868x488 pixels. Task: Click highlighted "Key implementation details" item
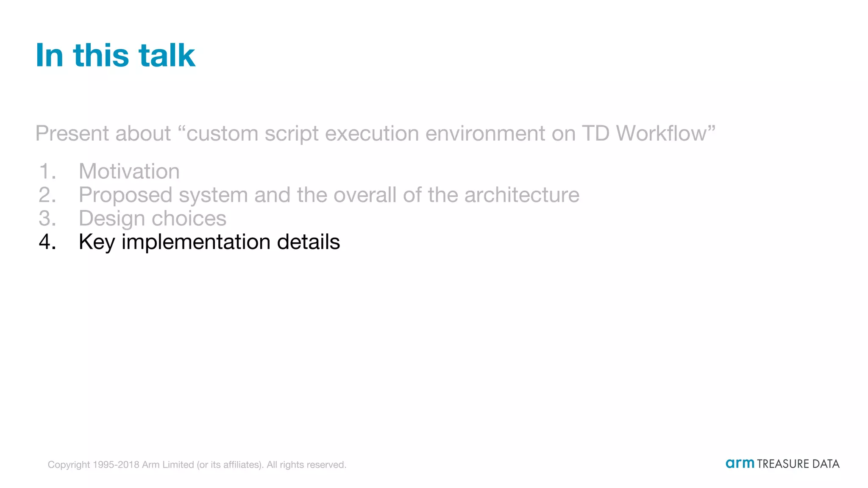(209, 242)
